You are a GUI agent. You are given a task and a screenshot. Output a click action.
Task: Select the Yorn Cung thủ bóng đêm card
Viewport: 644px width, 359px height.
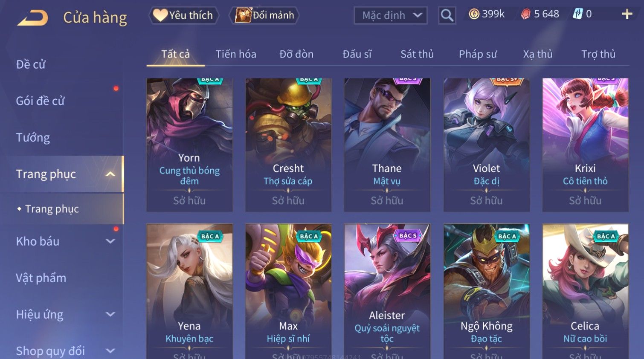(189, 145)
